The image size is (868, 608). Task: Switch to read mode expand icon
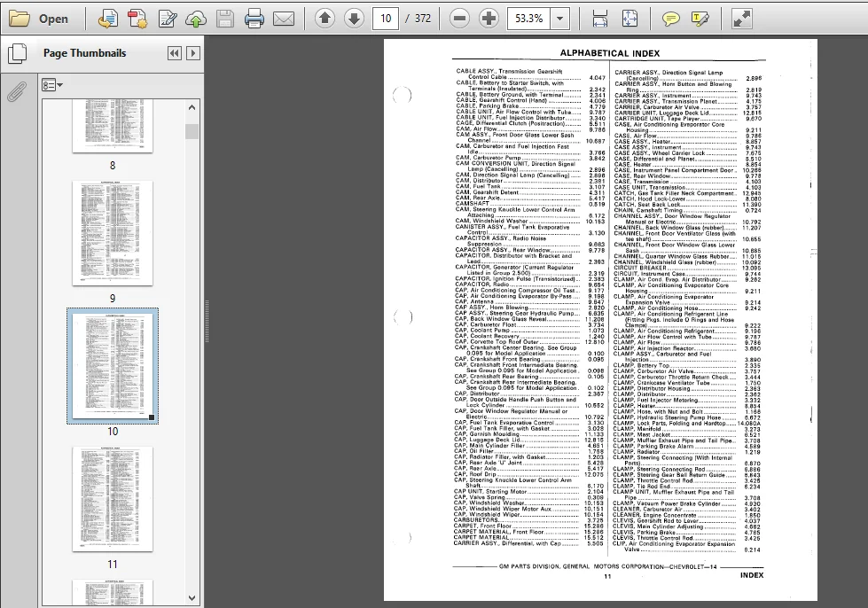(x=741, y=19)
